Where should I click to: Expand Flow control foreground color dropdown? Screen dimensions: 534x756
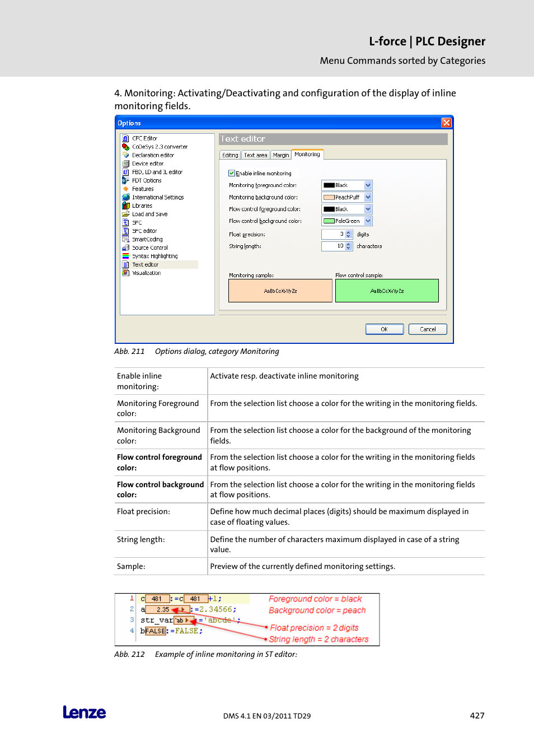[368, 209]
